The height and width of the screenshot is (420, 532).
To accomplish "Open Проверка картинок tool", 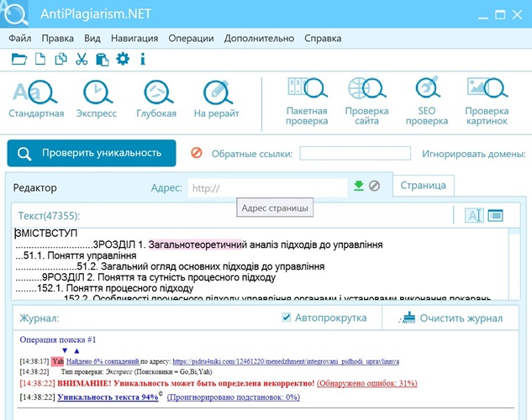I will tap(487, 102).
